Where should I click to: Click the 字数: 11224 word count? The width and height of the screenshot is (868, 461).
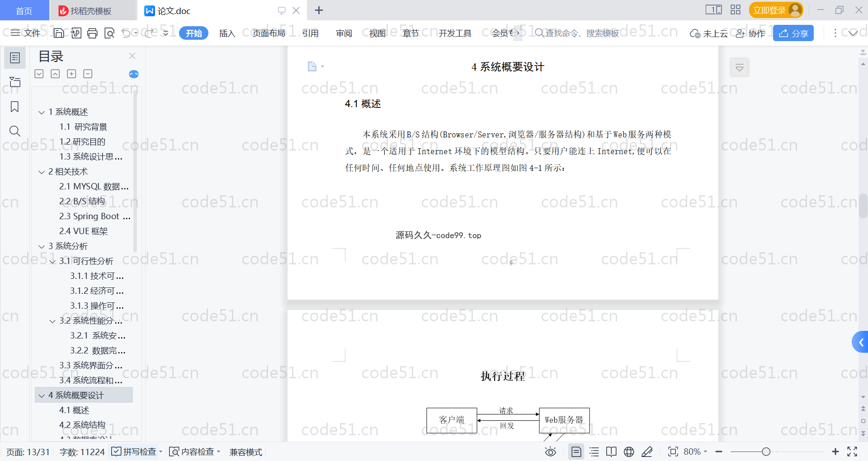(82, 452)
